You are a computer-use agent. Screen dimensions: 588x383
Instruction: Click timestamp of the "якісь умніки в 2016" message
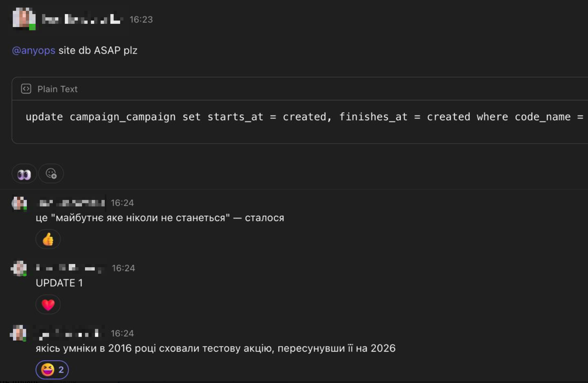[x=122, y=333]
